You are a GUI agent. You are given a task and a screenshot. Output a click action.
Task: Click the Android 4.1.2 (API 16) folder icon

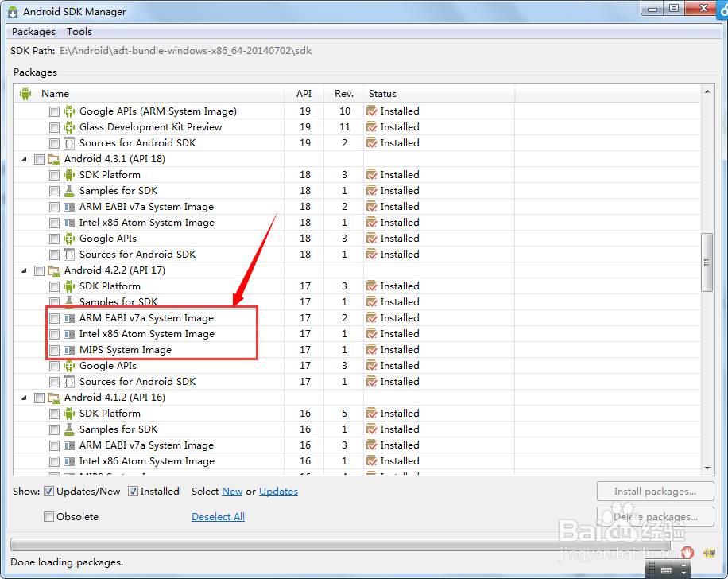click(54, 398)
